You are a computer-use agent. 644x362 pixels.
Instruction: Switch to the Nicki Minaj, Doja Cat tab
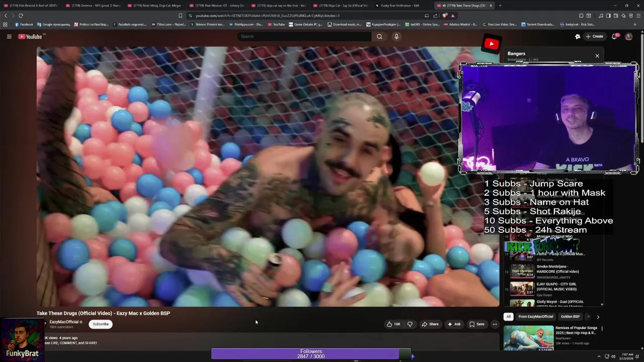(x=154, y=6)
